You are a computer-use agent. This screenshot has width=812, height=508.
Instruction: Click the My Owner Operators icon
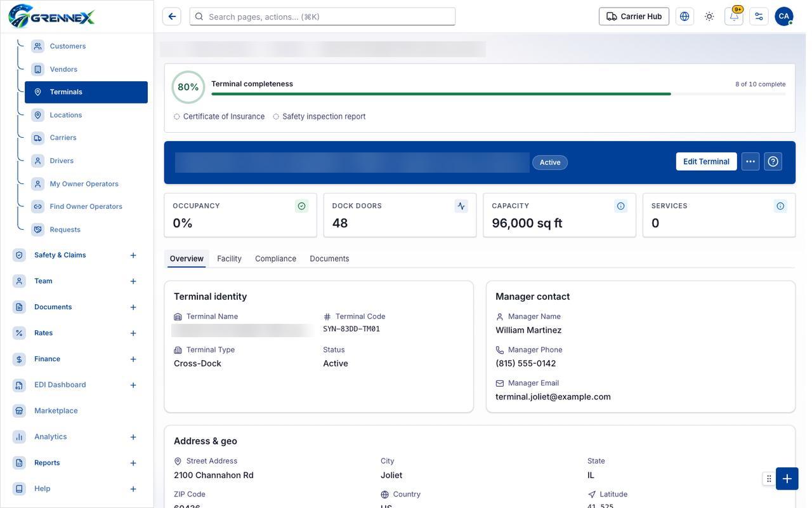coord(38,184)
